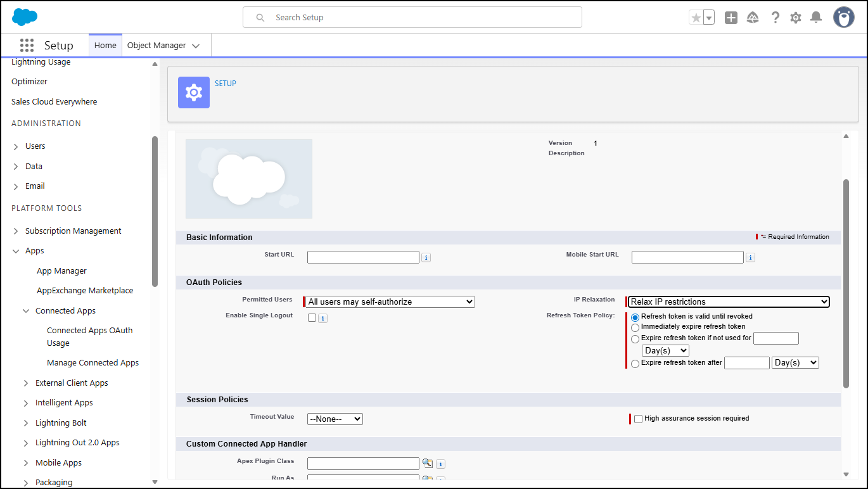Click the Help question mark icon
Screen dimensions: 868x489
(x=775, y=18)
